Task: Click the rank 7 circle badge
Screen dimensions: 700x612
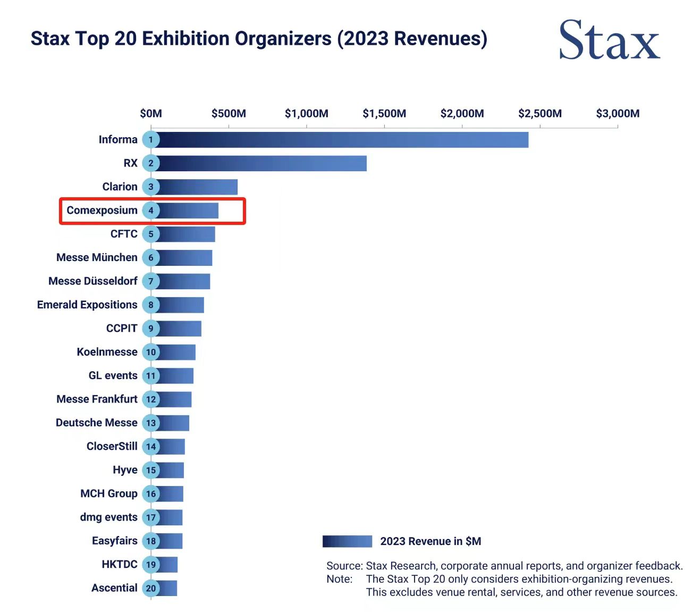Action: 151,281
